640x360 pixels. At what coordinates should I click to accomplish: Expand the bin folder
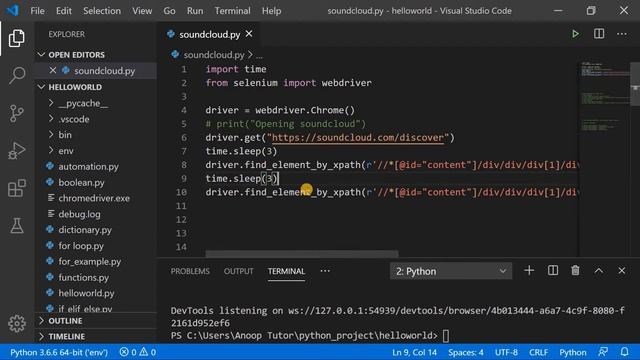pyautogui.click(x=64, y=135)
